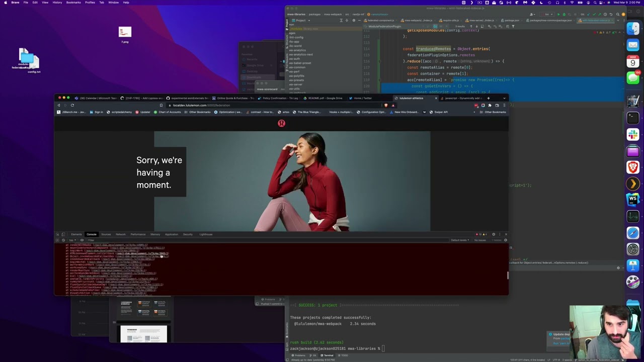Click the search filter funnel icon in WebStorm

point(513,26)
